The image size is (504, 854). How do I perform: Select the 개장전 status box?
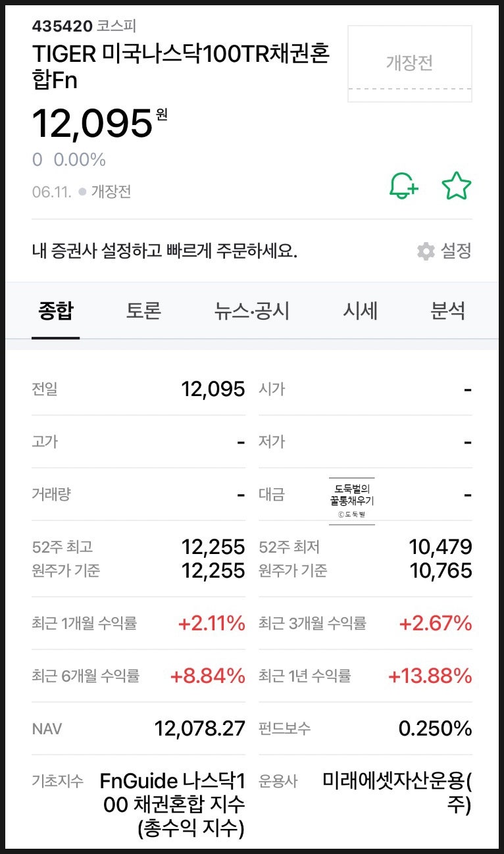[x=409, y=63]
